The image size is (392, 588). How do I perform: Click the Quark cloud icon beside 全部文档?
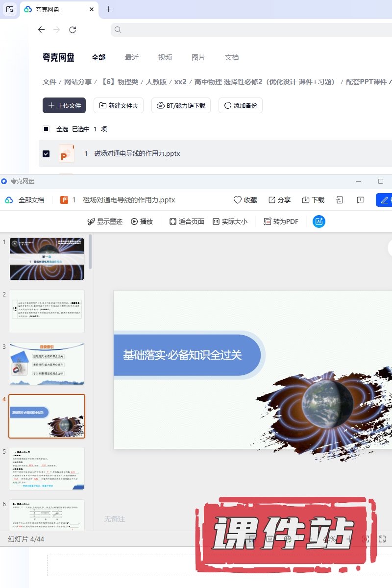tap(9, 200)
